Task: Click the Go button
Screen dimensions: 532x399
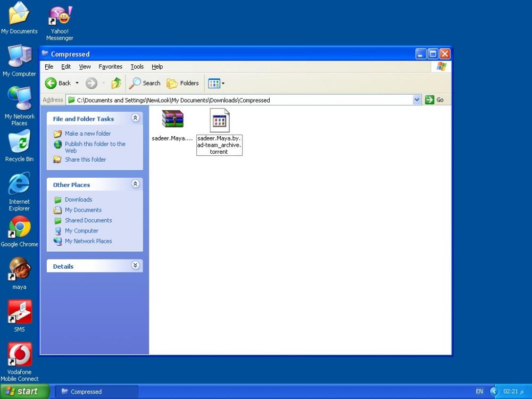Action: click(x=435, y=100)
